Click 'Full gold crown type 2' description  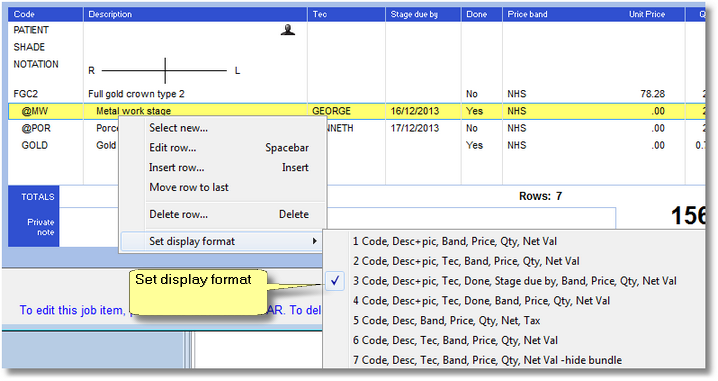[136, 94]
